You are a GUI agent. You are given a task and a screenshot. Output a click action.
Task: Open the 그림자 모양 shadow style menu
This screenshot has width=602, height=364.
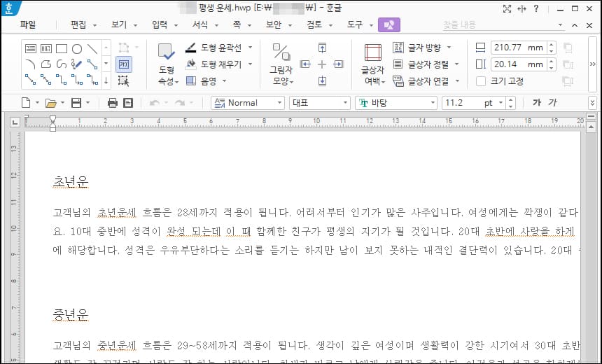(x=282, y=64)
